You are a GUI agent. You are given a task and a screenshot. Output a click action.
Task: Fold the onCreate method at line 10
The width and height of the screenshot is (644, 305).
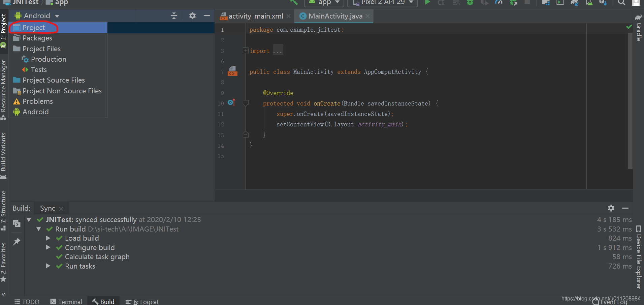point(246,103)
